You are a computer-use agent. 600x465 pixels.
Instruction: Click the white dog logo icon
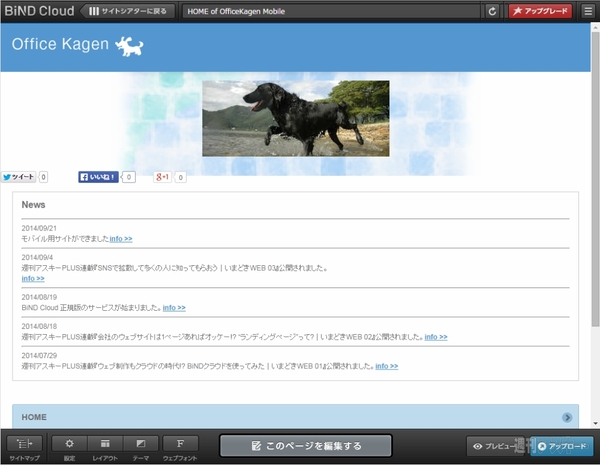click(x=129, y=47)
